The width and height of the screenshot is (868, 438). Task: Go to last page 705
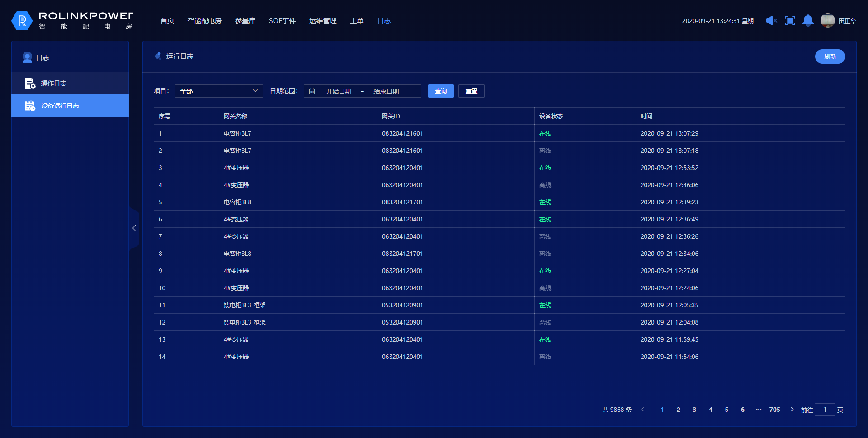(x=775, y=410)
